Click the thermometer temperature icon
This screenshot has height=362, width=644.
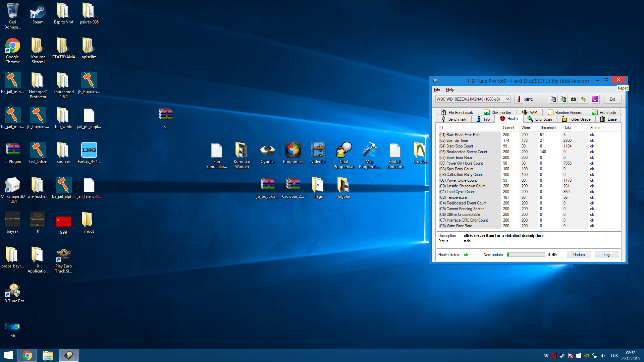point(519,99)
